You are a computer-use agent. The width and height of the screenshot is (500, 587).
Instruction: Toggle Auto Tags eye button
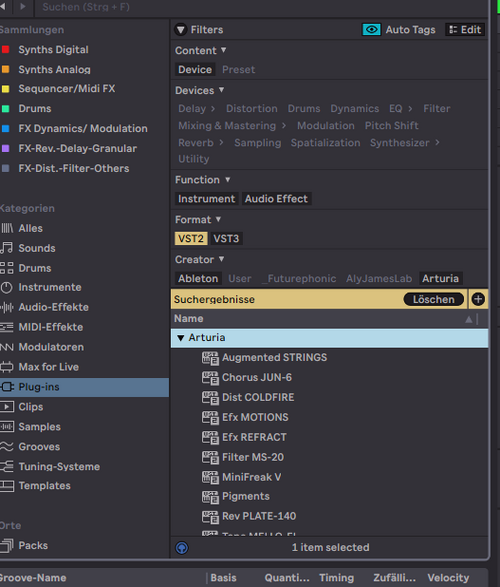coord(371,30)
